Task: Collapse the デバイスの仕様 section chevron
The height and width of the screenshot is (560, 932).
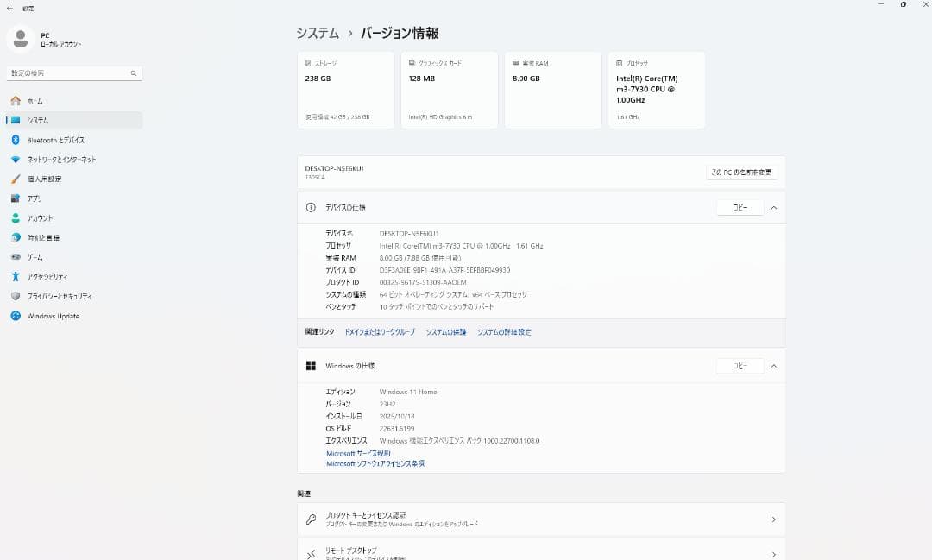Action: 774,207
